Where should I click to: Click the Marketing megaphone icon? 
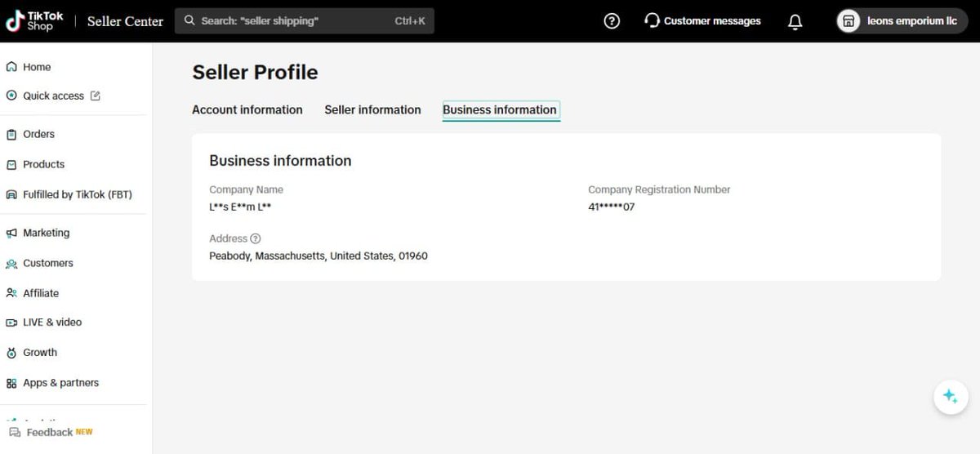pyautogui.click(x=11, y=233)
